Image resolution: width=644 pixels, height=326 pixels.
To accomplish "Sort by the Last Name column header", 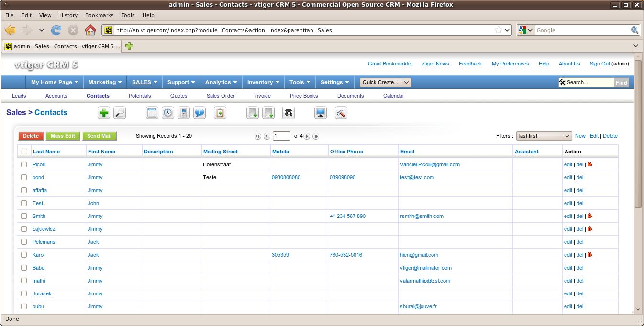I will 46,152.
